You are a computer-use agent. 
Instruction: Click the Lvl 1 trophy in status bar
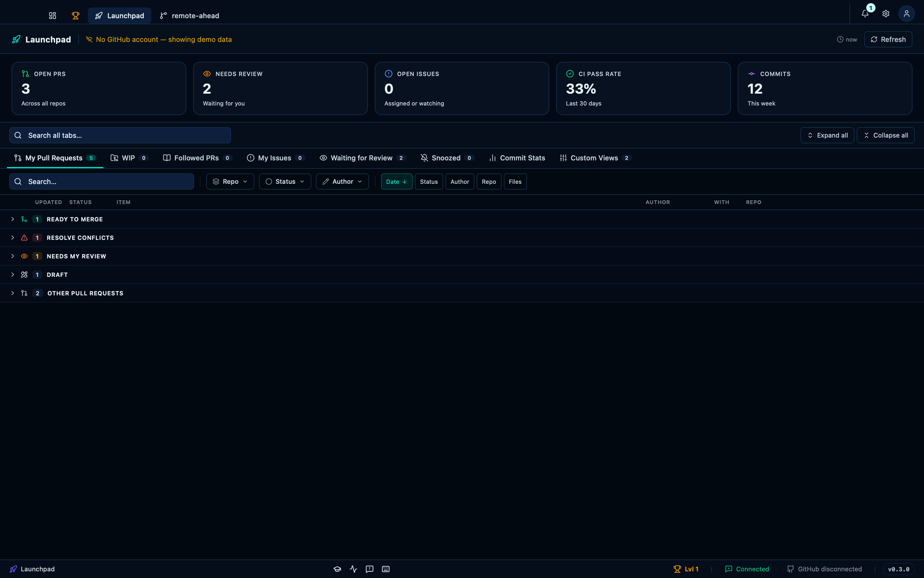(686, 569)
